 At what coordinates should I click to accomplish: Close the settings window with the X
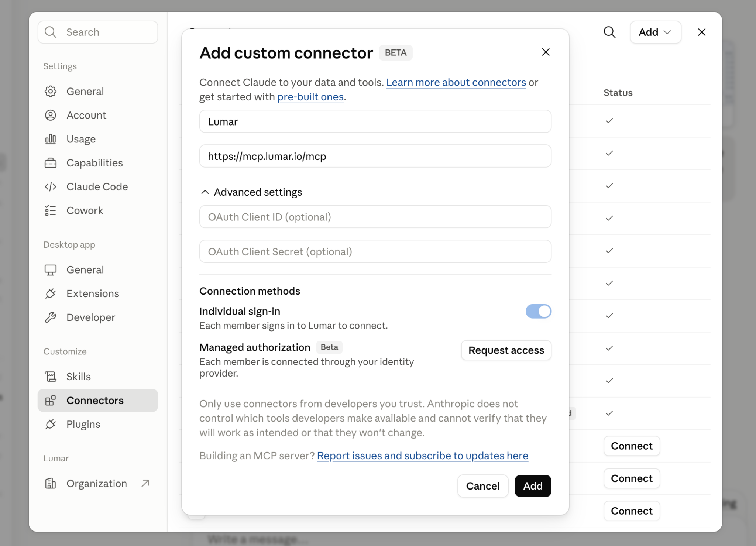pos(702,32)
